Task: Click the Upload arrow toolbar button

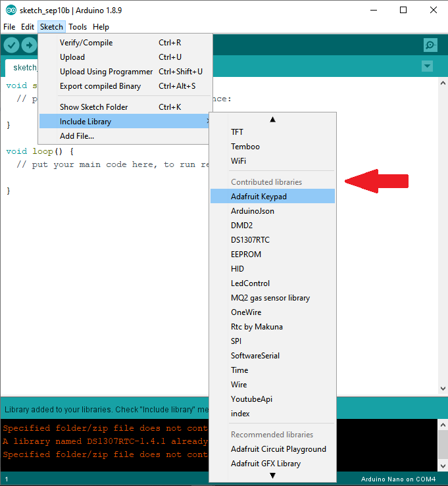Action: (29, 45)
